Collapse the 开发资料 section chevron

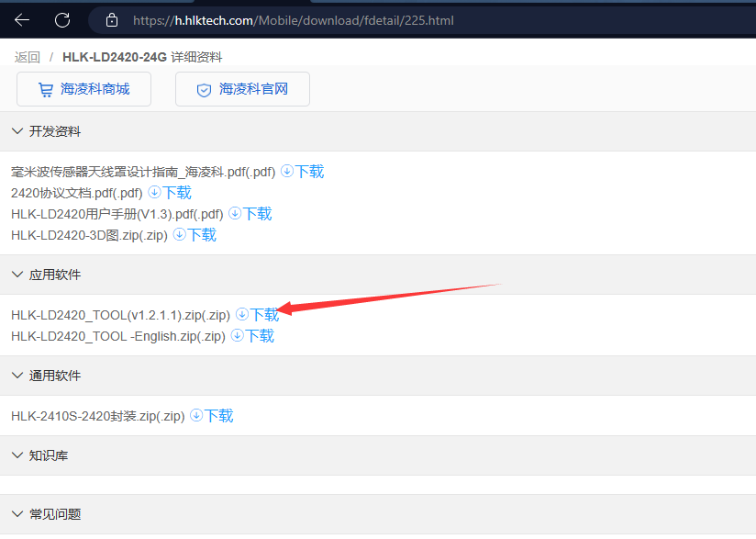(17, 131)
